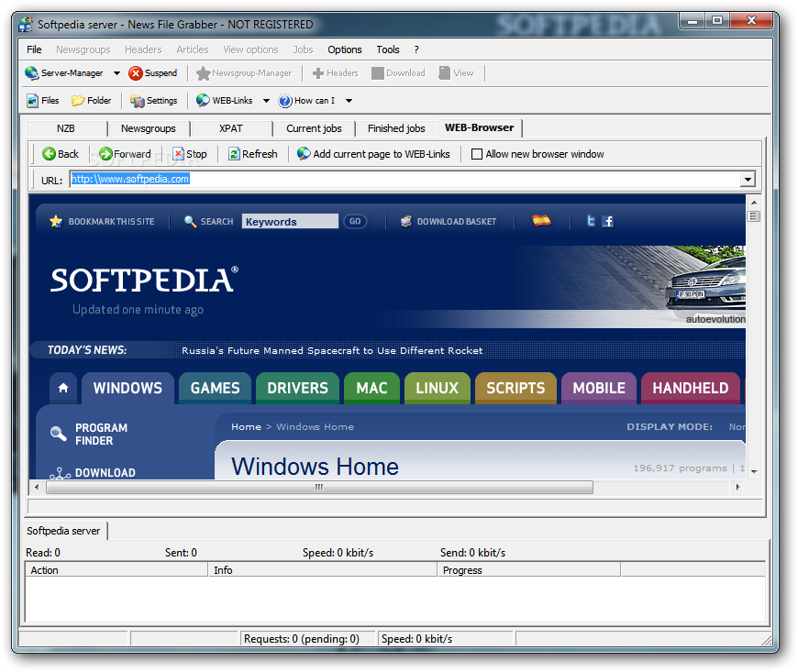Viewport: 798px width, 672px height.
Task: Open the Options menu
Action: pyautogui.click(x=345, y=50)
